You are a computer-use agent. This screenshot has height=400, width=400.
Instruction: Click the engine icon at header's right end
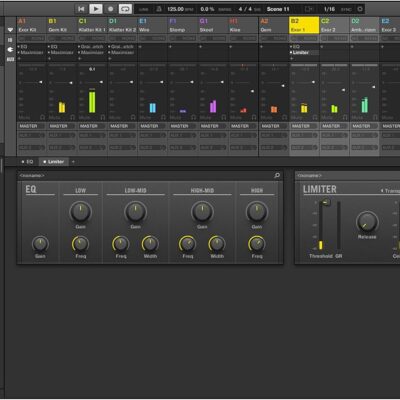tap(360, 9)
